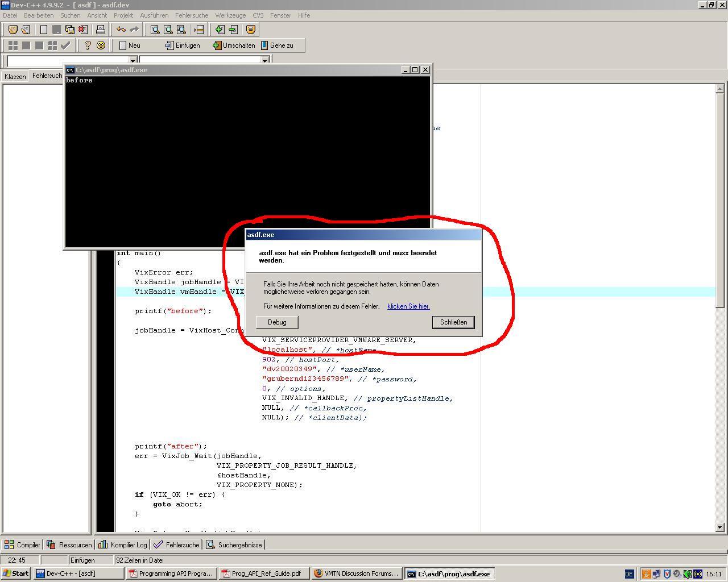Open Help via the question mark icon

coord(88,45)
